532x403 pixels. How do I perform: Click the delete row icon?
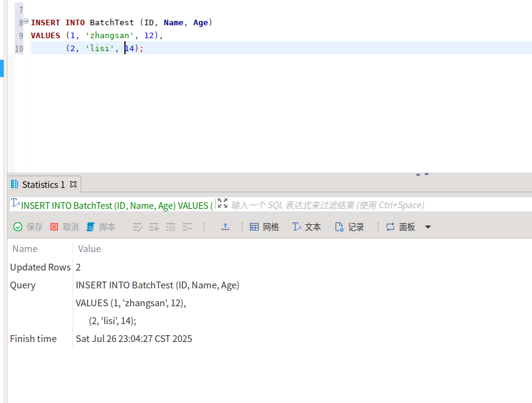pos(187,227)
